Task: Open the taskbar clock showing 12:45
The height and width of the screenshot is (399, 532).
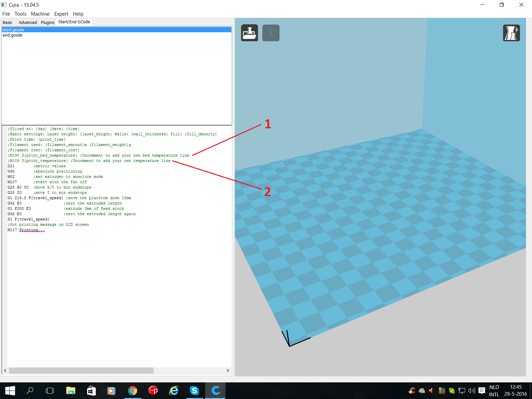Action: 516,391
